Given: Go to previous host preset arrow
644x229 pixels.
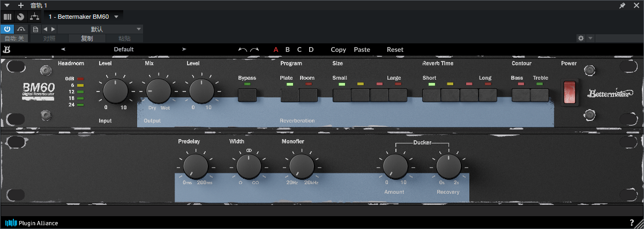Looking at the screenshot, I should click(45, 29).
